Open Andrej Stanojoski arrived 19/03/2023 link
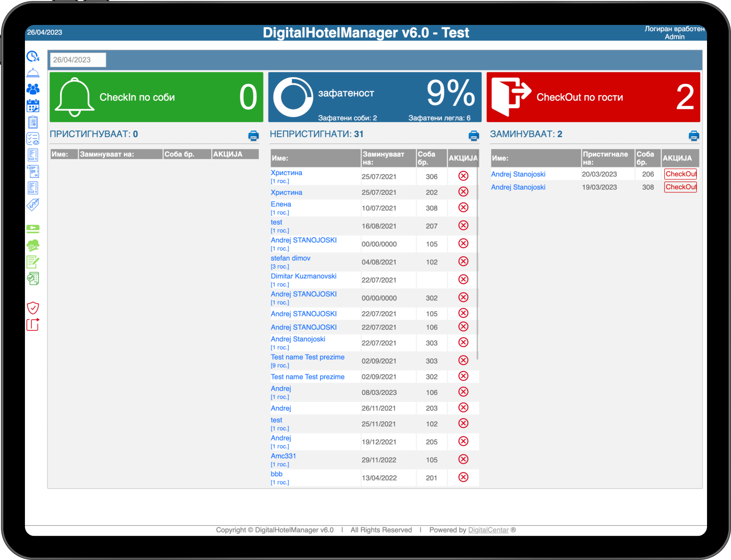Screen dimensions: 731x560 point(518,187)
